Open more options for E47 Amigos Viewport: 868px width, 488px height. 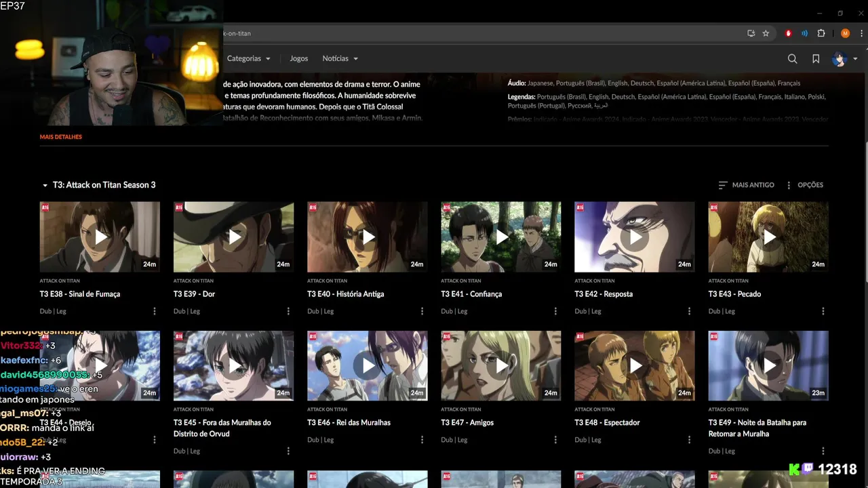[x=555, y=440]
